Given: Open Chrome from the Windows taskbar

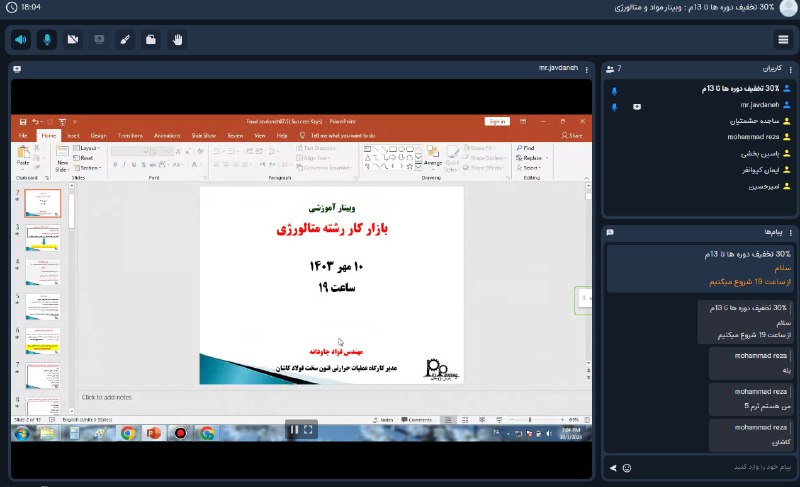Looking at the screenshot, I should pyautogui.click(x=128, y=433).
